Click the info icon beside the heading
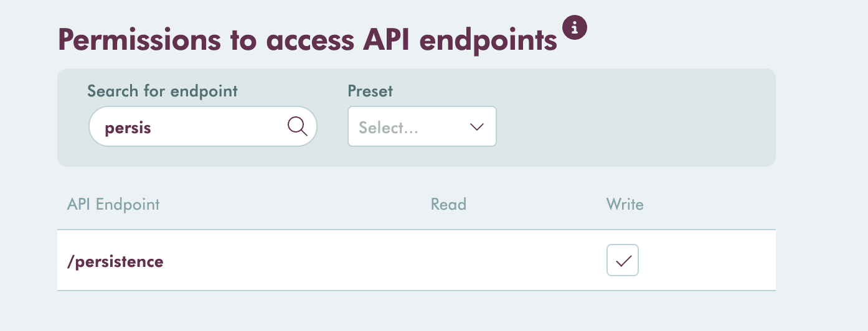 pos(575,27)
